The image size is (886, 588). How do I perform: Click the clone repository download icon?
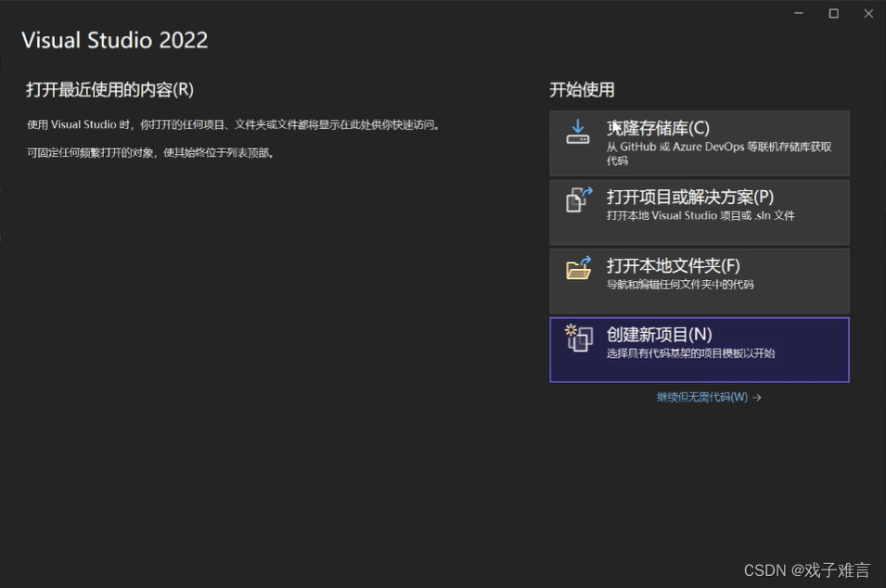[x=578, y=130]
